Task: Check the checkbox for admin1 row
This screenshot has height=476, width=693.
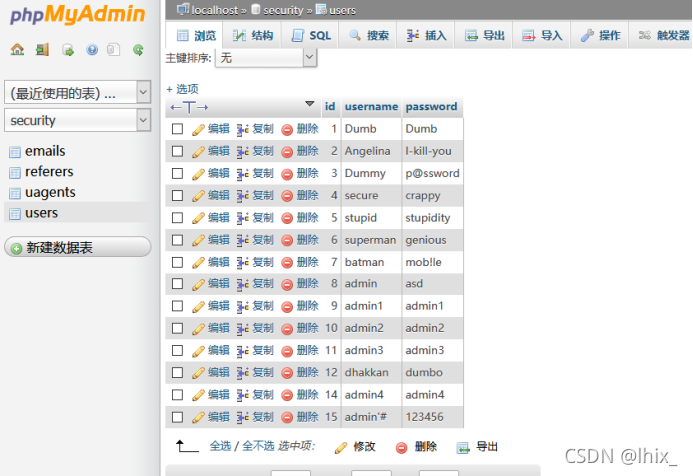Action: [x=177, y=306]
